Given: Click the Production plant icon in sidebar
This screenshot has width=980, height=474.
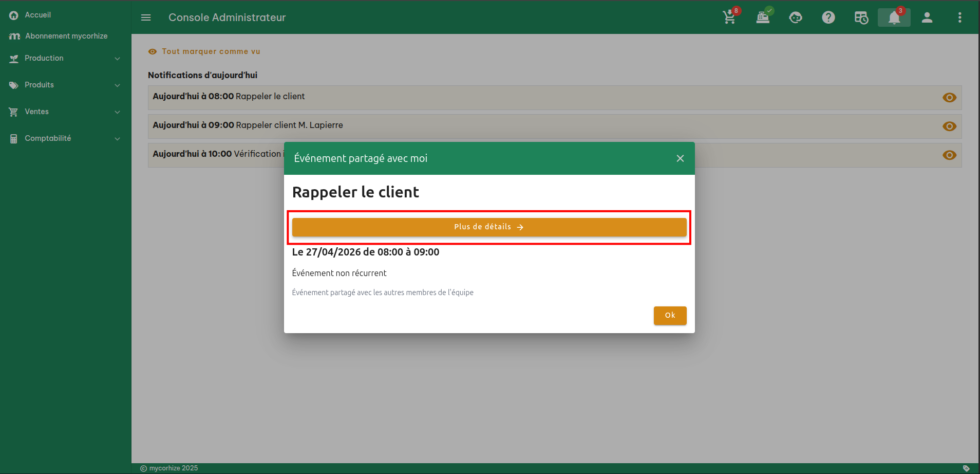Looking at the screenshot, I should (x=14, y=59).
